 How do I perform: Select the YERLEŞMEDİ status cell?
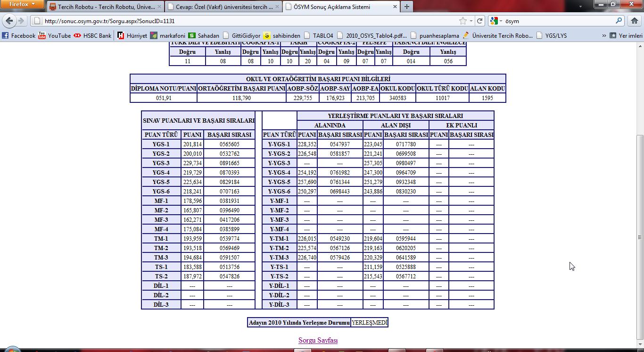[x=370, y=323]
